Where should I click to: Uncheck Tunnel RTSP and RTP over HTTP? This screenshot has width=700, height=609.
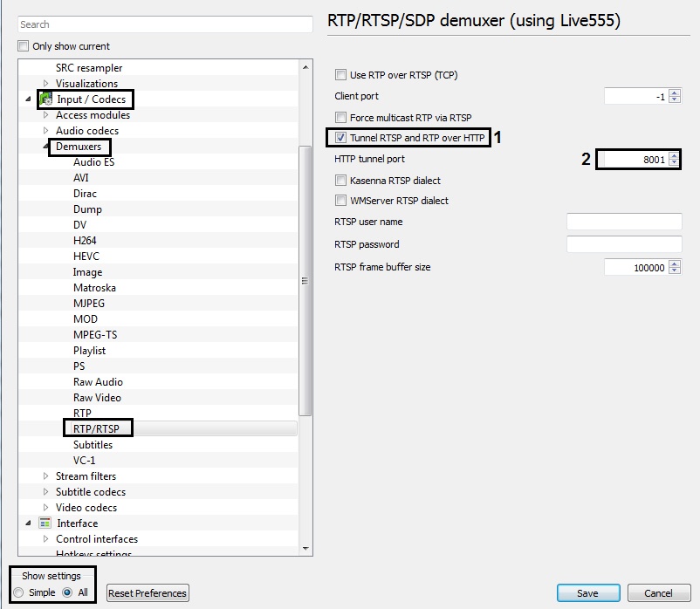[x=341, y=138]
